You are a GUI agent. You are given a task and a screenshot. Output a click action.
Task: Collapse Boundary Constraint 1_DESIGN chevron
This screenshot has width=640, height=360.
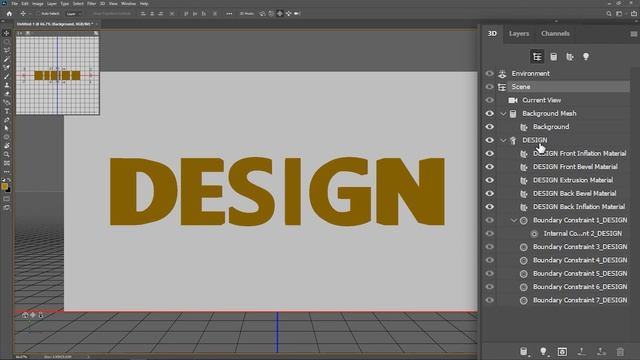tap(514, 220)
